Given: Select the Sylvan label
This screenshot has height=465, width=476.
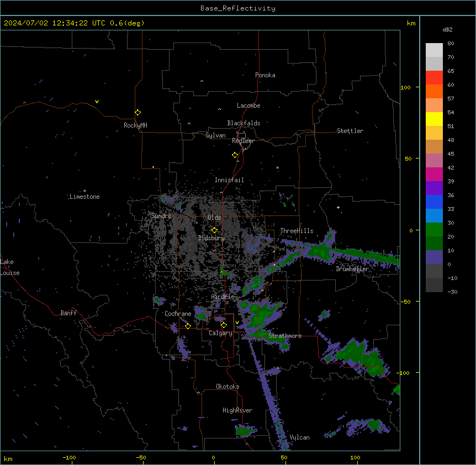Looking at the screenshot, I should point(215,135).
